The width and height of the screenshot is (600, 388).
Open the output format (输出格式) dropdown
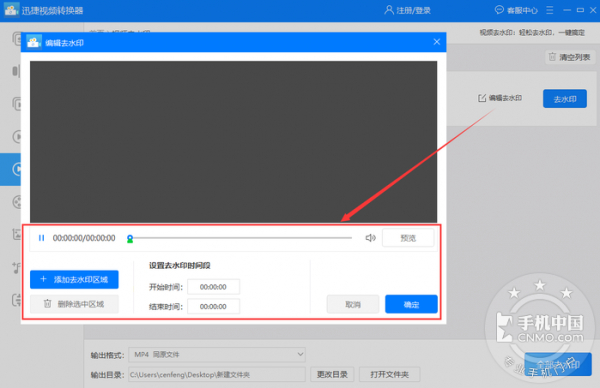pyautogui.click(x=217, y=355)
